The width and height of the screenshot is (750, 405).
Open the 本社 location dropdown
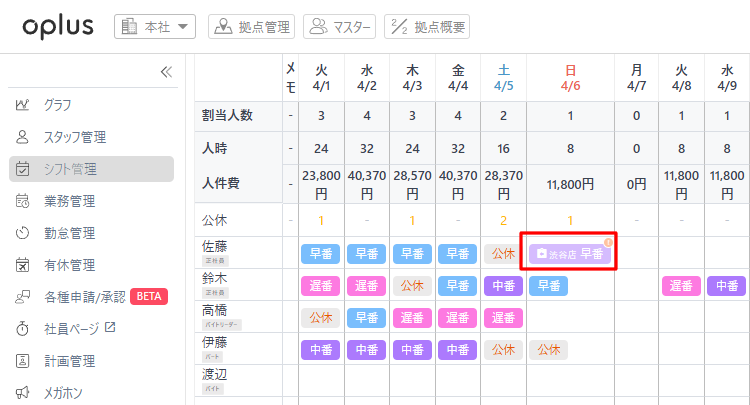155,27
